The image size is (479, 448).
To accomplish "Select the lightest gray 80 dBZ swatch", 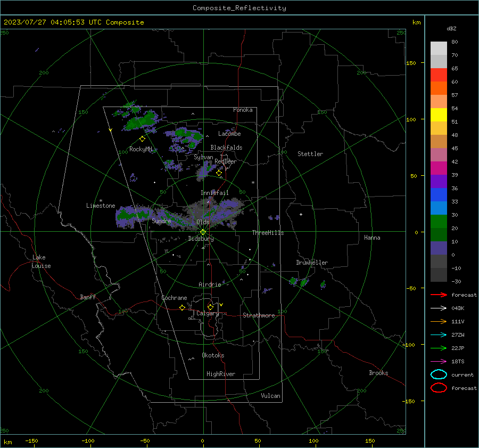I will (x=439, y=48).
